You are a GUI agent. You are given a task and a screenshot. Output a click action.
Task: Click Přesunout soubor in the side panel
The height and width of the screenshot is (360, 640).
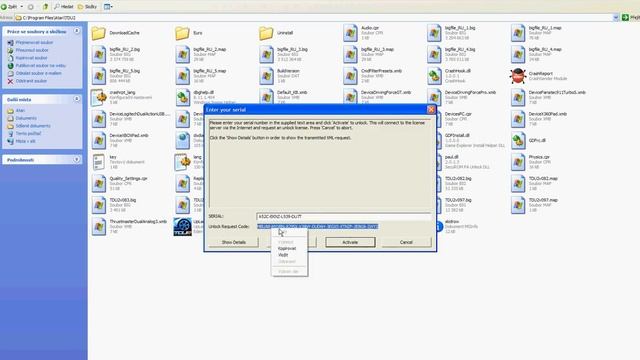point(32,50)
